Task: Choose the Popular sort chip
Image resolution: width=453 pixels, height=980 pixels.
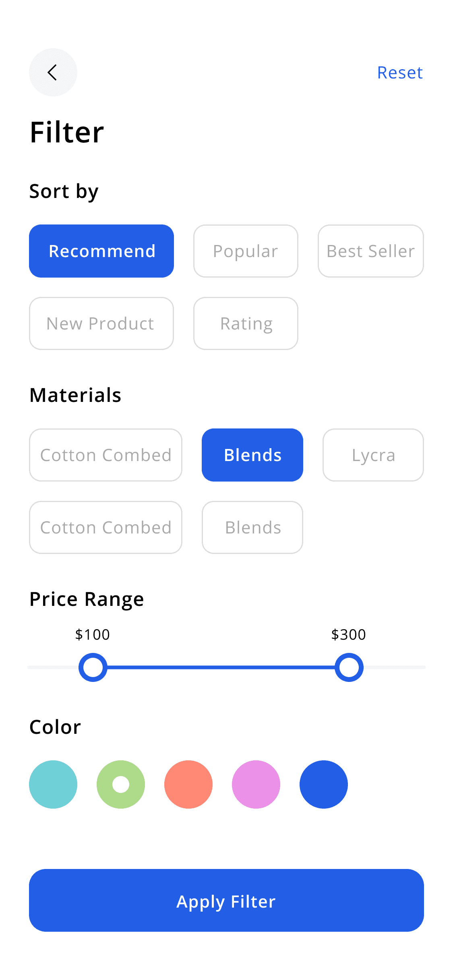Action: tap(246, 251)
